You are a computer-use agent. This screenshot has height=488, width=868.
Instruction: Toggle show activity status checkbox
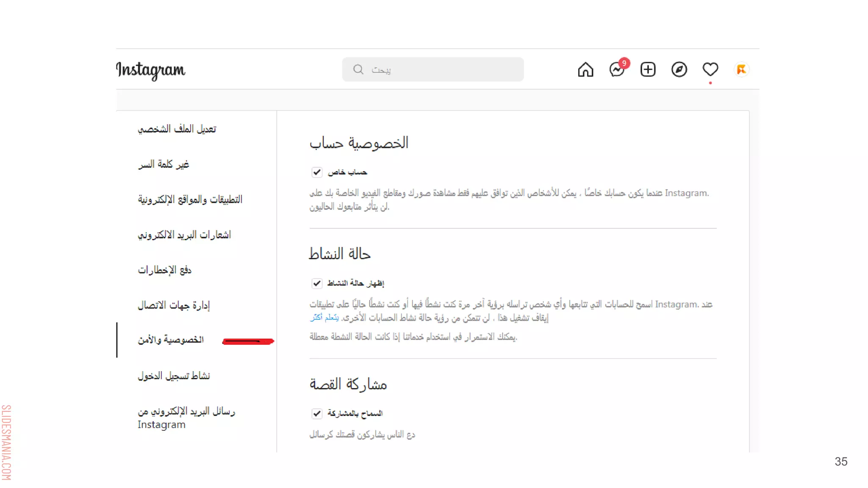pyautogui.click(x=317, y=283)
